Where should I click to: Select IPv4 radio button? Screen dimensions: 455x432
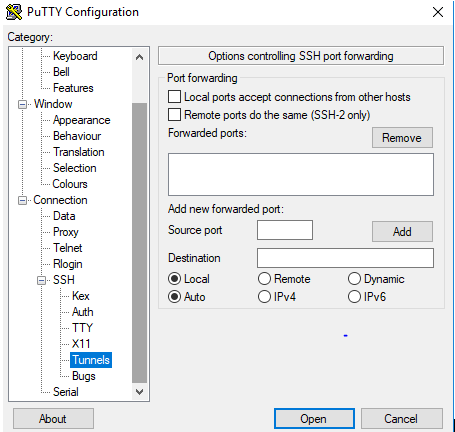[x=264, y=297]
